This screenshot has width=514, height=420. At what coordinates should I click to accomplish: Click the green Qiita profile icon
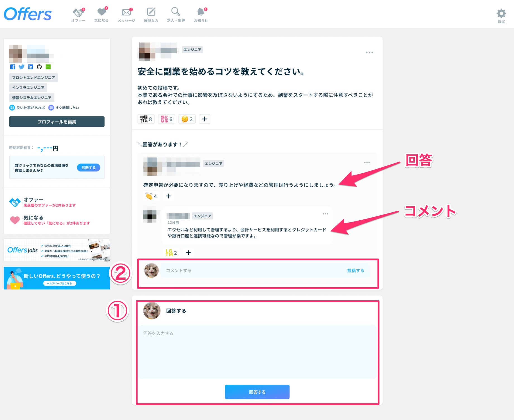(48, 67)
